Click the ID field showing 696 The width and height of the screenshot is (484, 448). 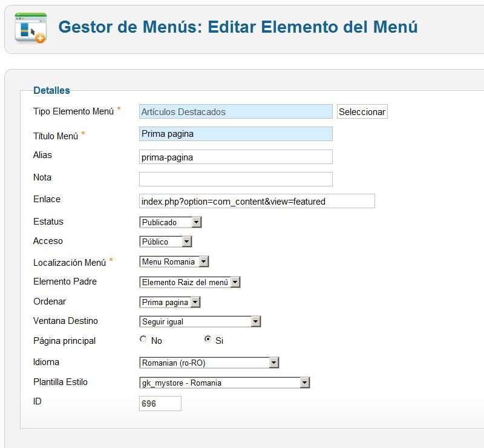click(160, 404)
